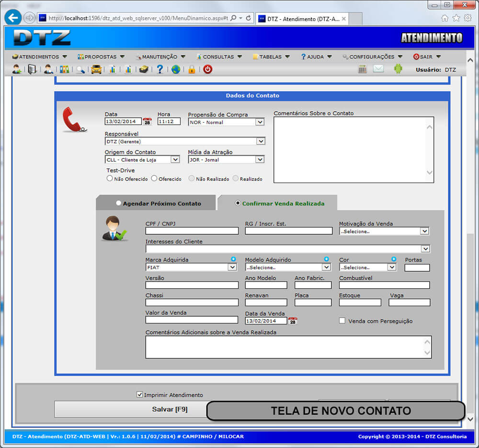Click the envelope mail icon

[378, 69]
